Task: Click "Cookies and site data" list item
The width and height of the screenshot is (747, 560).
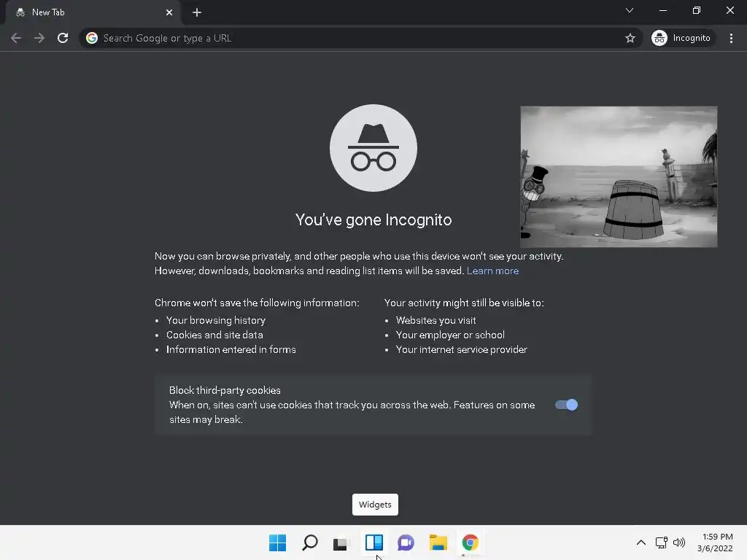Action: pyautogui.click(x=214, y=335)
